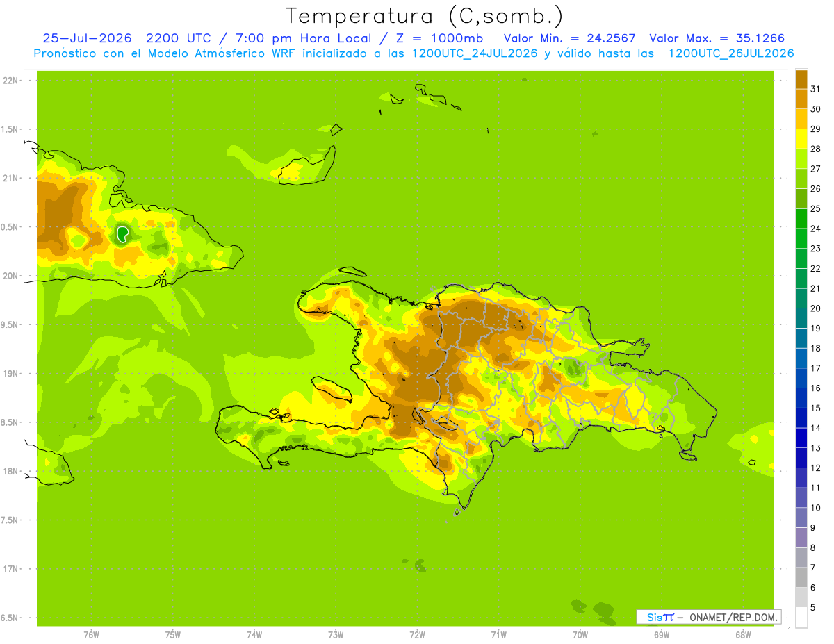The width and height of the screenshot is (834, 644).
Task: Click the colorbar label 8
Action: (813, 548)
